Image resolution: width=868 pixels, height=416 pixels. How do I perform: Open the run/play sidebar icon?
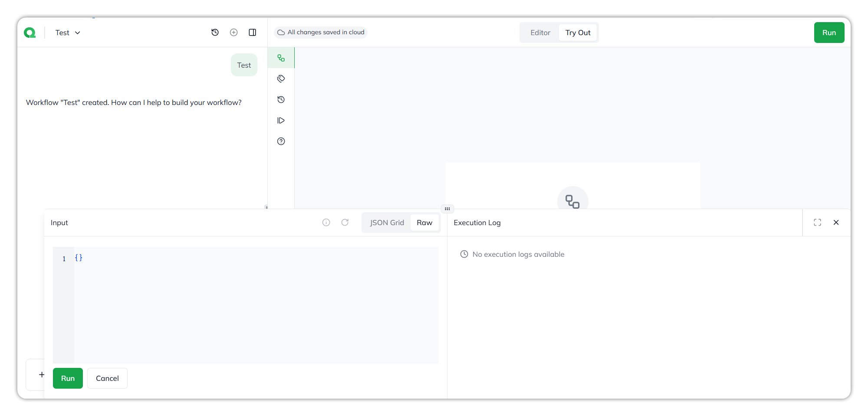coord(281,120)
